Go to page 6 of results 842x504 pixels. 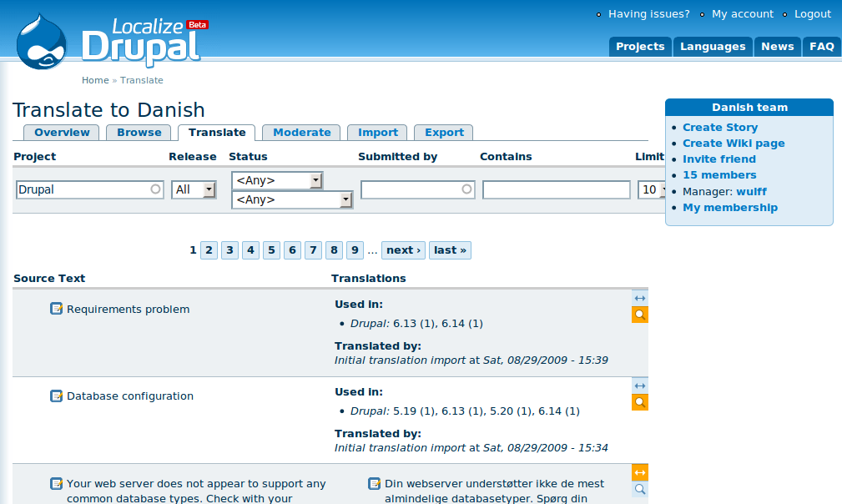292,250
